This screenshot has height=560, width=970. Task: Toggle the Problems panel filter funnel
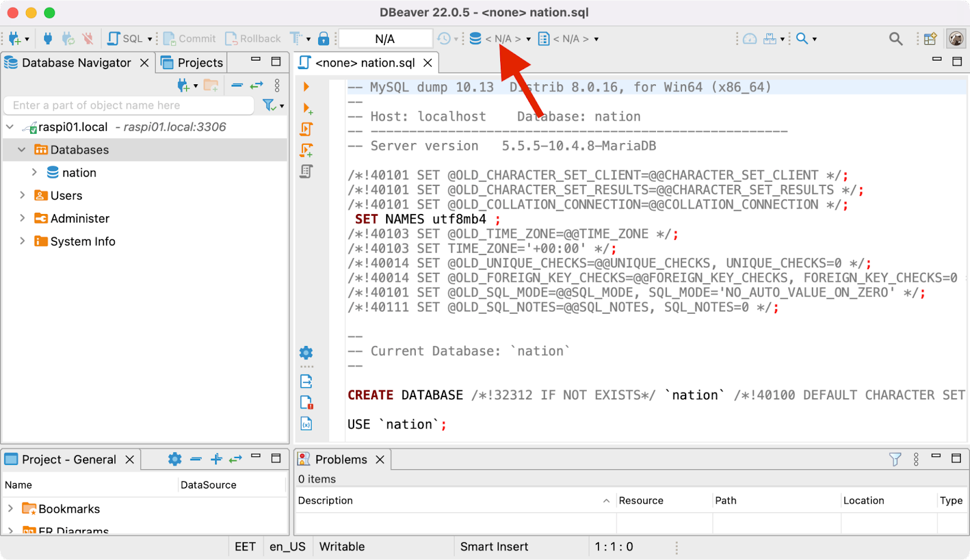[x=895, y=459]
